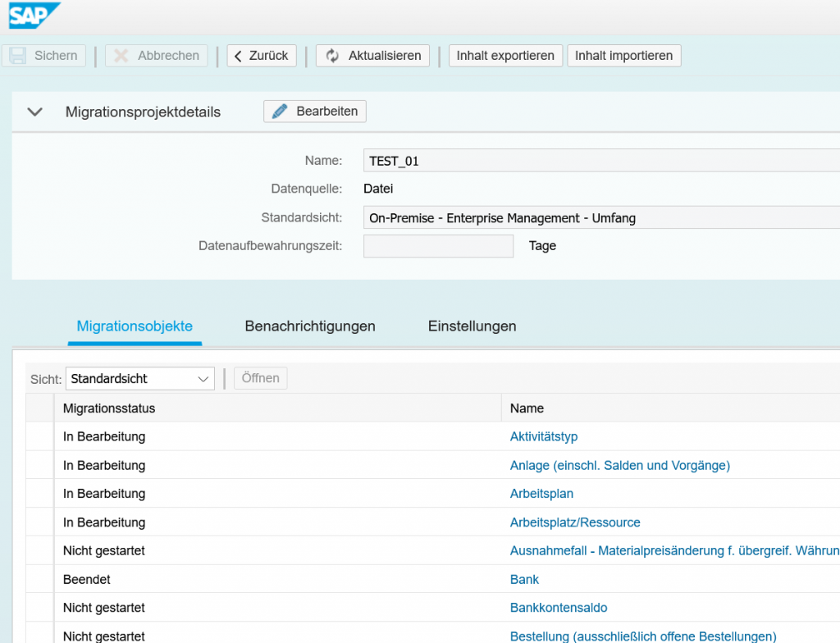
Task: Click the Öffnen button
Action: click(260, 378)
